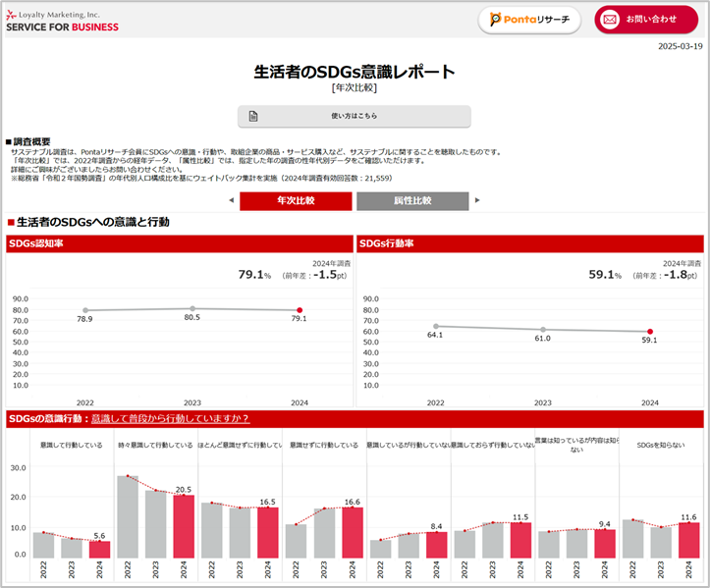
Task: Click the red 9.4 bar
Action: tap(605, 544)
